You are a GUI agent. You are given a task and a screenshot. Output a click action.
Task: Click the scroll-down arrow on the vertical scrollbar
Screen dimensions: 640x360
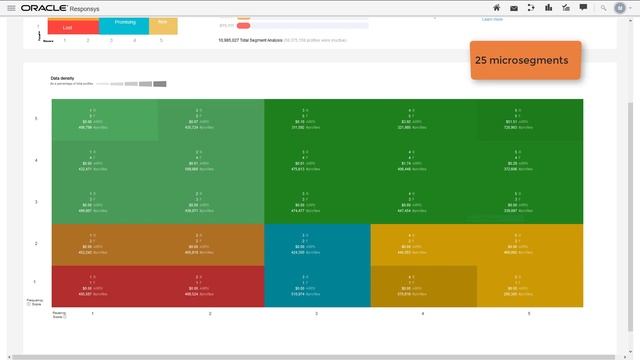pyautogui.click(x=631, y=352)
